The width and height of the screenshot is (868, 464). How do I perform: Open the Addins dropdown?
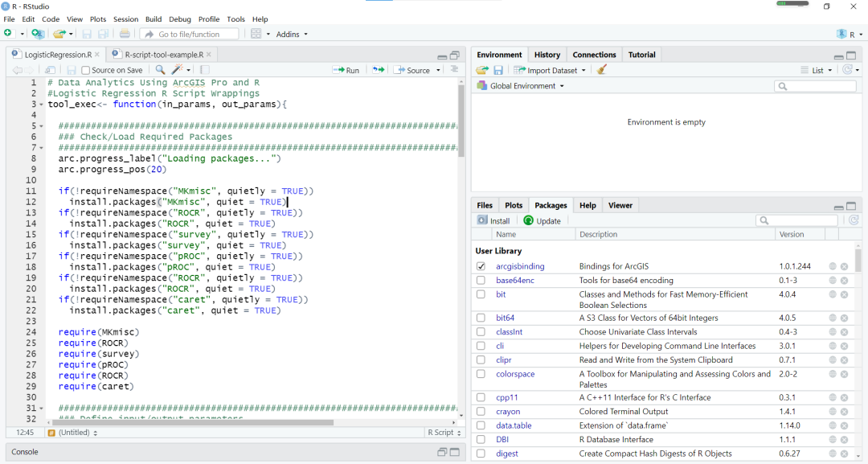tap(292, 34)
